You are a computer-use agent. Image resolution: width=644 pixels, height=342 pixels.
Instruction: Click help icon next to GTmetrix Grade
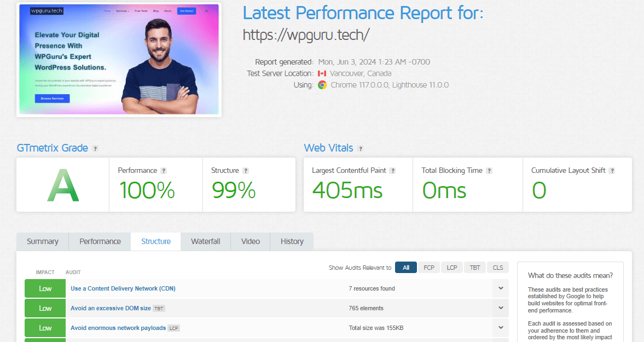tap(95, 149)
